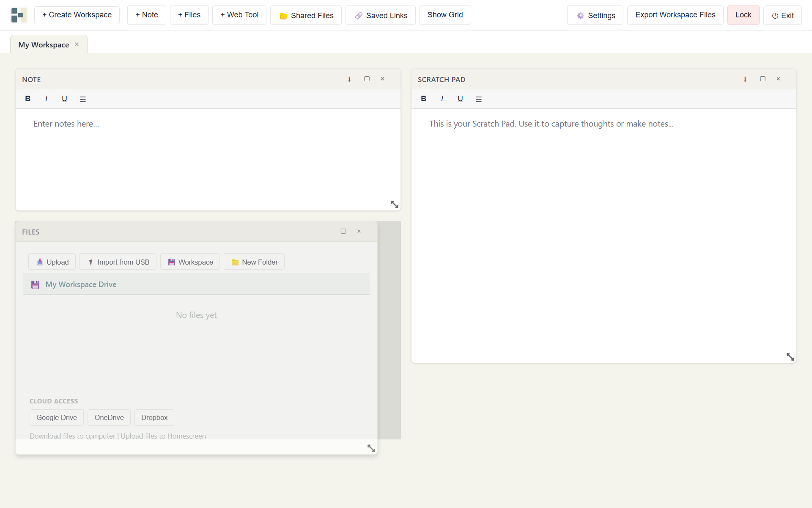Click the Lock button
Image resolution: width=812 pixels, height=508 pixels.
(x=743, y=15)
